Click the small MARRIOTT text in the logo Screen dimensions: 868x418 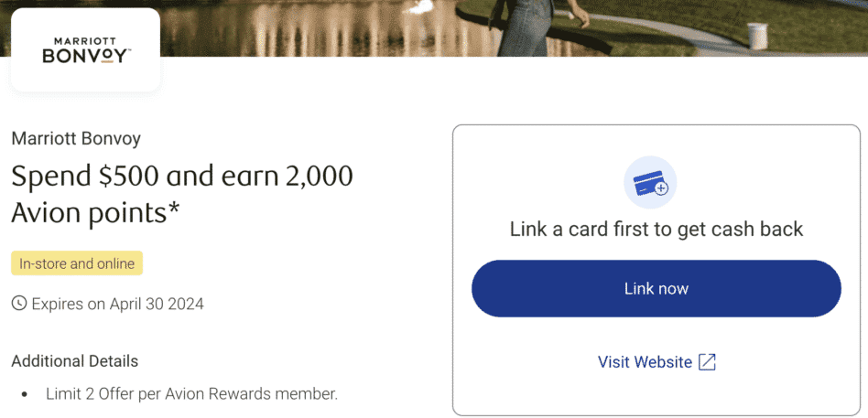tap(86, 41)
